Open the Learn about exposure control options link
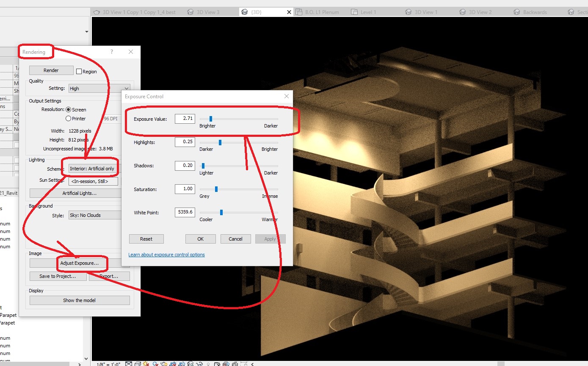The image size is (588, 366). [x=166, y=254]
